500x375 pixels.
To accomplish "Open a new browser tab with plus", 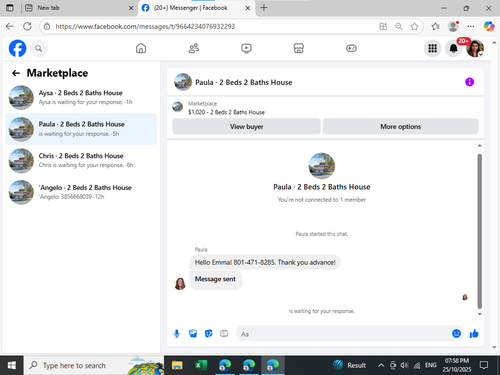I will point(264,8).
